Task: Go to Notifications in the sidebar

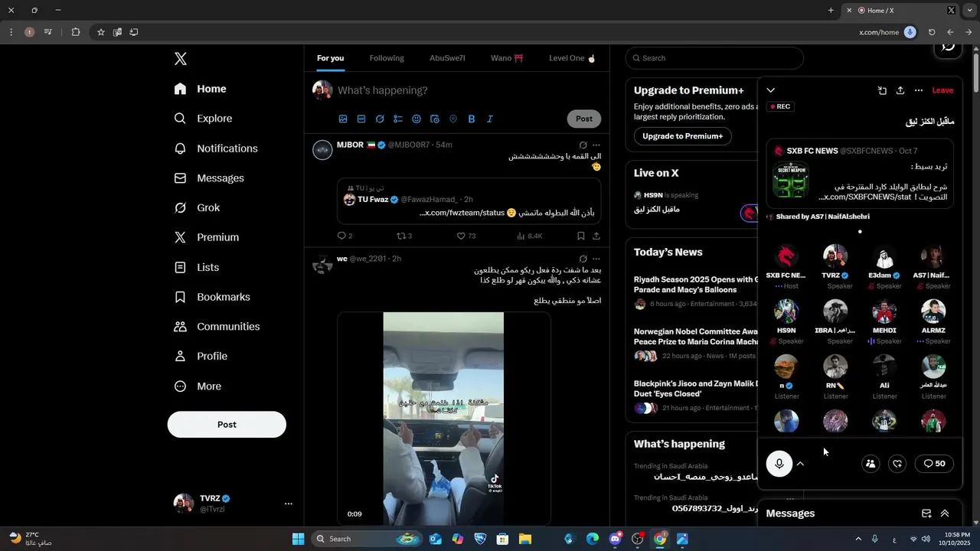Action: pos(216,148)
